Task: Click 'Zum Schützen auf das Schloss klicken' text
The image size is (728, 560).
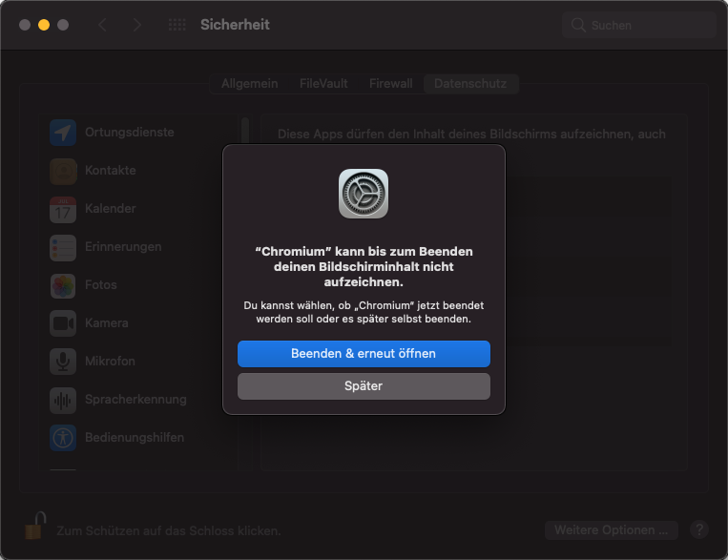Action: pos(169,530)
